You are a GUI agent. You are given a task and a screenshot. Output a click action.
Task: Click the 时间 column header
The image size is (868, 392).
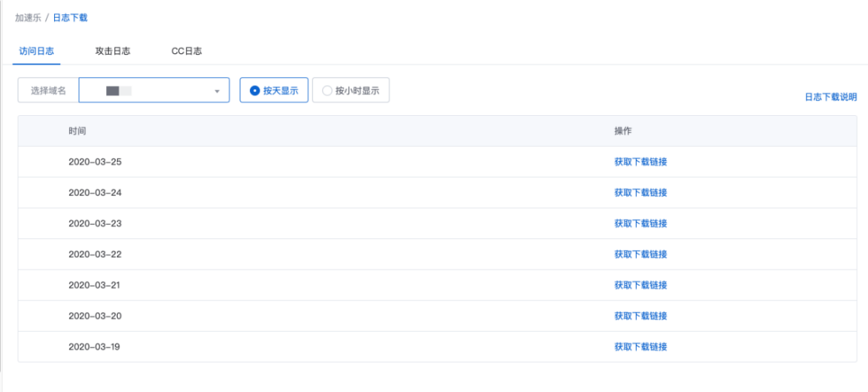point(77,131)
